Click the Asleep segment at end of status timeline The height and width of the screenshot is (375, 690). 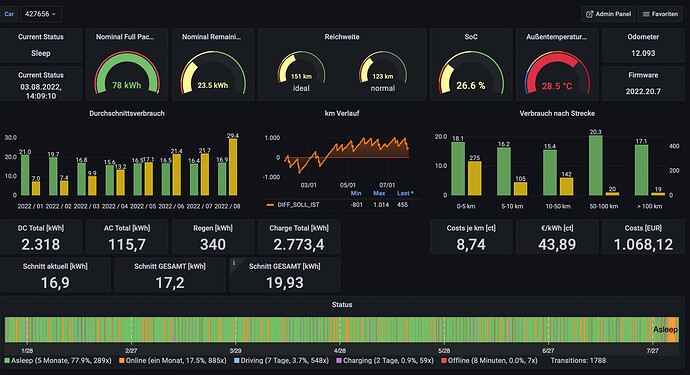click(665, 330)
